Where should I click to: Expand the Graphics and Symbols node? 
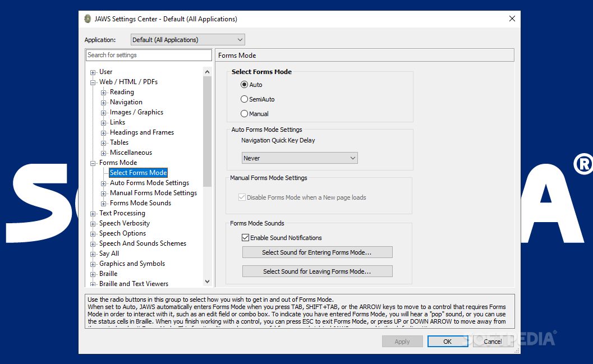pos(93,264)
